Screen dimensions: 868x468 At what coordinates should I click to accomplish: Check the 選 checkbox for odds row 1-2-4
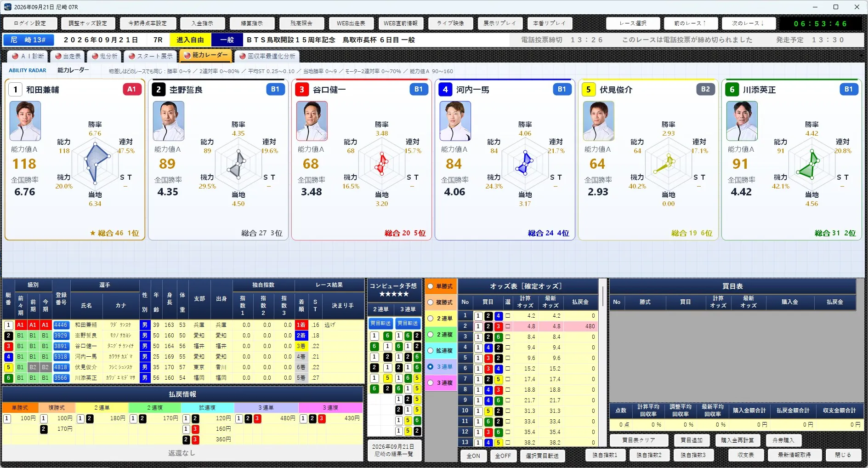(x=508, y=316)
